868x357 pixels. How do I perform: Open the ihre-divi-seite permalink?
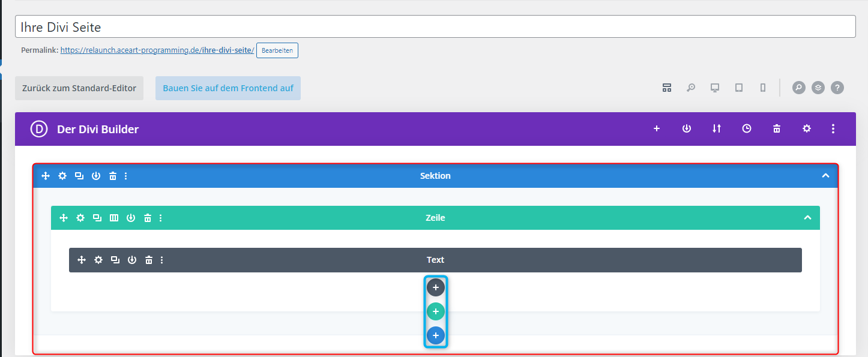(x=157, y=50)
